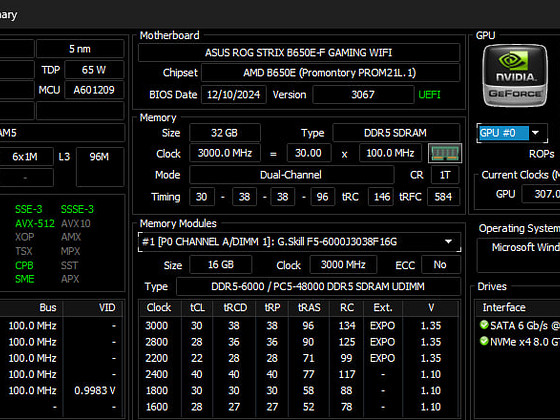Click the SSE-3 feature label
560x420 pixels.
tap(29, 209)
